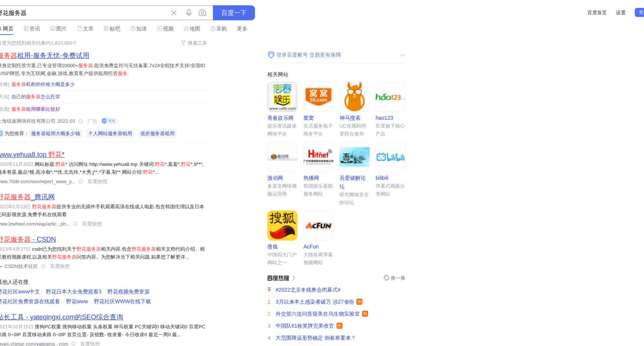Open image search with camera icon
The height and width of the screenshot is (346, 644).
coord(202,13)
